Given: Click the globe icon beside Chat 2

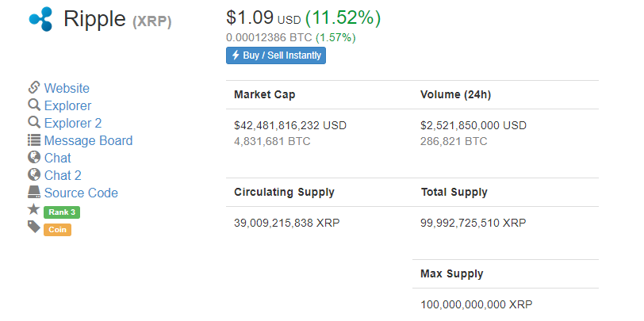Looking at the screenshot, I should click(34, 175).
